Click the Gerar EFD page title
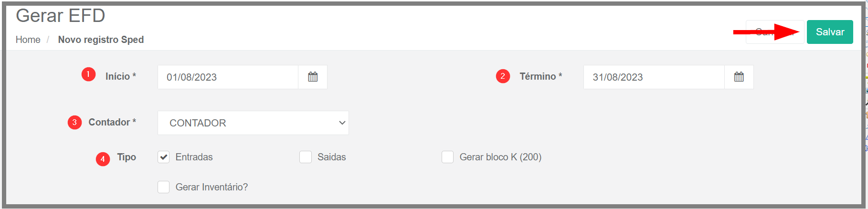The image size is (868, 209). tap(61, 16)
